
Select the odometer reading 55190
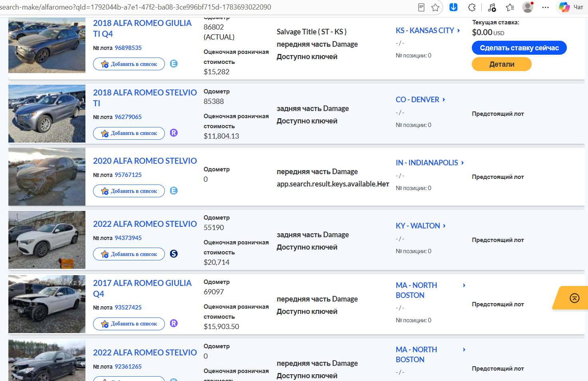[214, 228]
